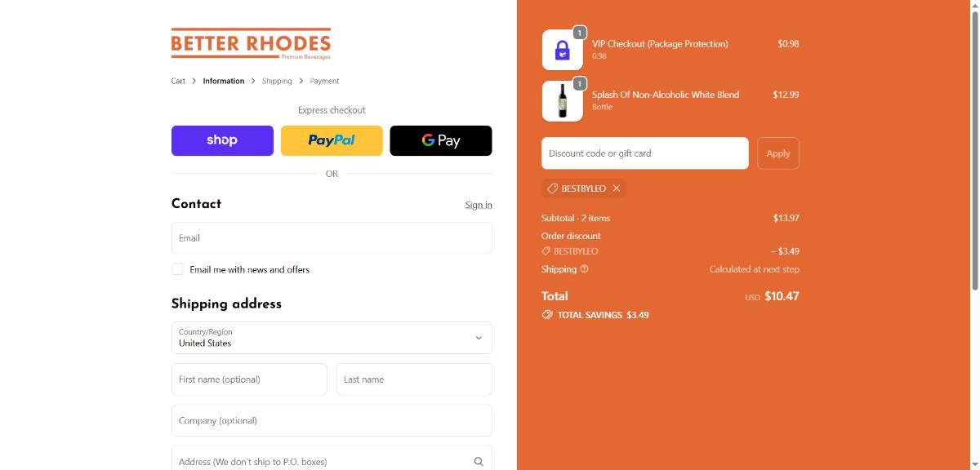Click the BESTBYLEO order discount tag icon
Viewport: 980px width, 470px height.
546,251
